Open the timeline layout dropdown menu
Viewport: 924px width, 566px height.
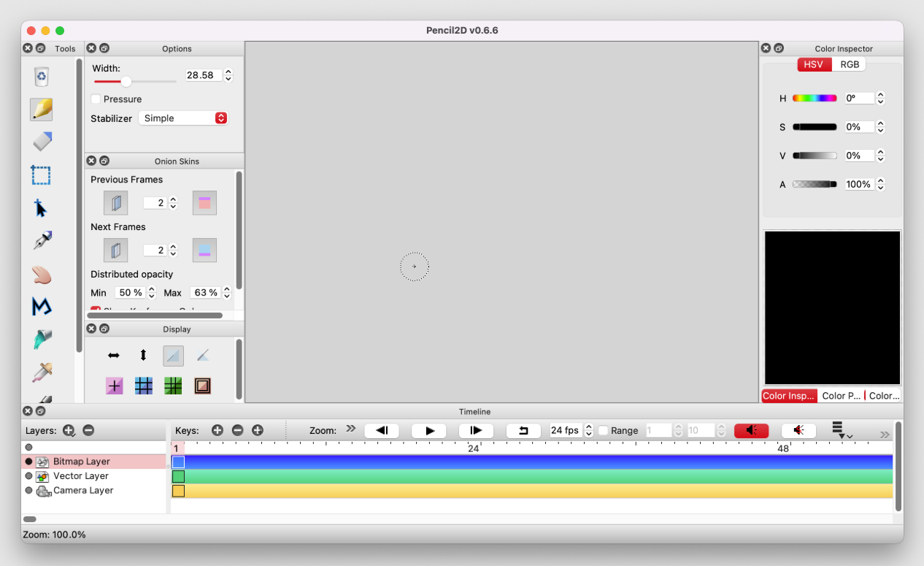click(841, 431)
